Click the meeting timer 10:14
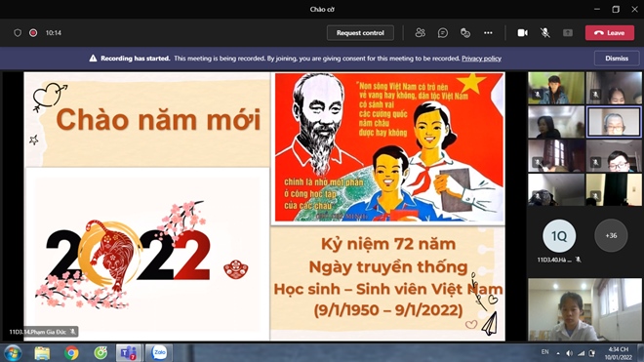Image resolution: width=644 pixels, height=362 pixels. coord(54,33)
